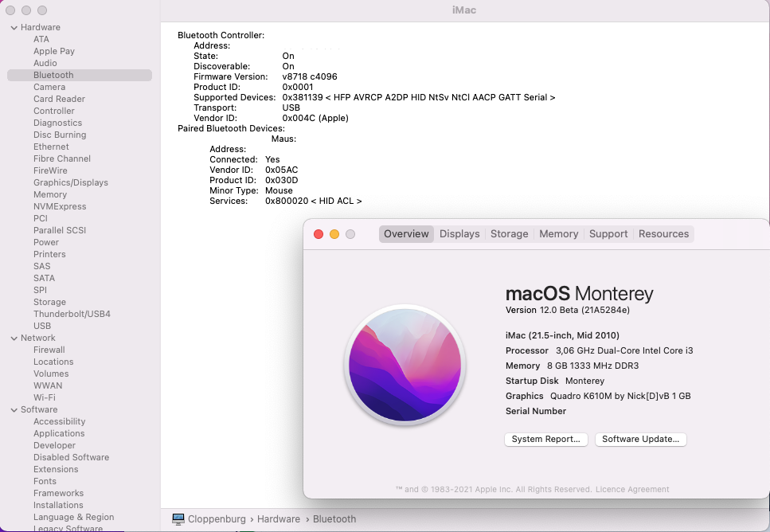Viewport: 770px width, 532px height.
Task: Select Ethernet in the sidebar
Action: 51,147
